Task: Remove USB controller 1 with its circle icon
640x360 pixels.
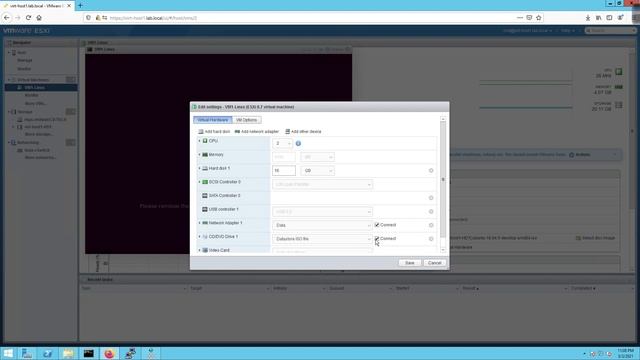Action: (431, 211)
